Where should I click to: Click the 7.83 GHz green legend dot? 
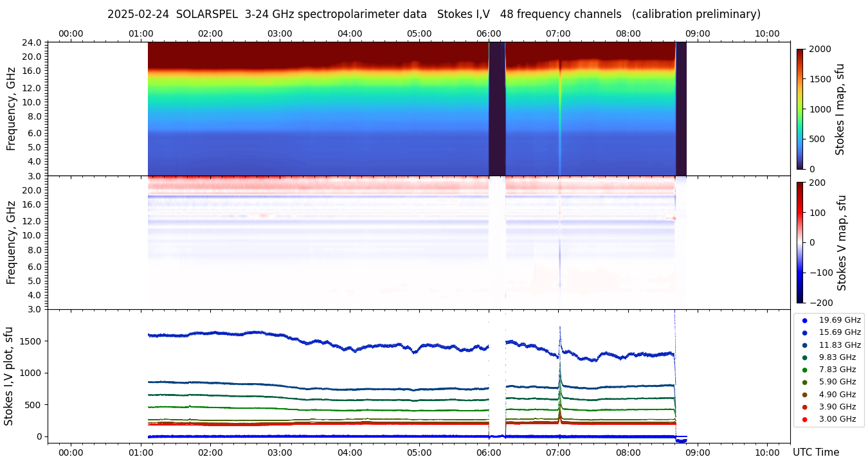pyautogui.click(x=804, y=370)
